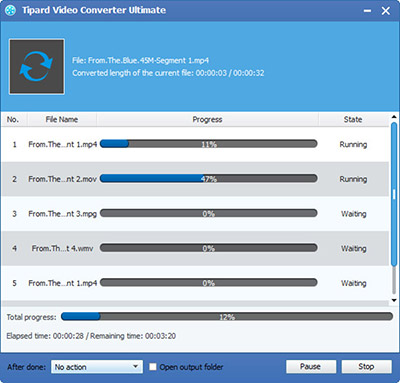Click the 0% progress bar for From.Th...t 4.wmv
This screenshot has height=383, width=400.
tap(209, 248)
